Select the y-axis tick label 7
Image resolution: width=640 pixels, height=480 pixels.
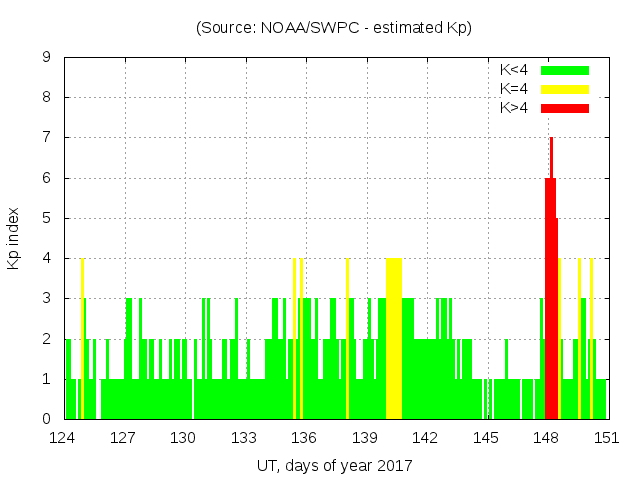[x=47, y=138]
